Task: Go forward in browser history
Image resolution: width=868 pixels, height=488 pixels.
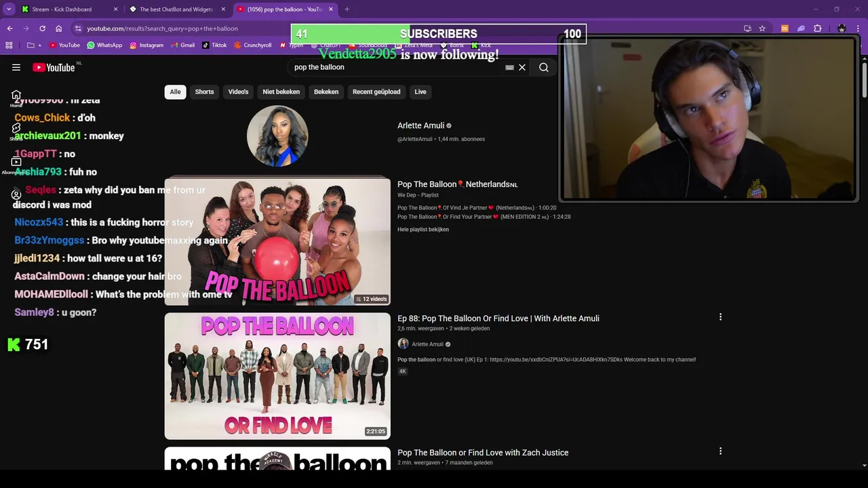Action: pyautogui.click(x=26, y=28)
